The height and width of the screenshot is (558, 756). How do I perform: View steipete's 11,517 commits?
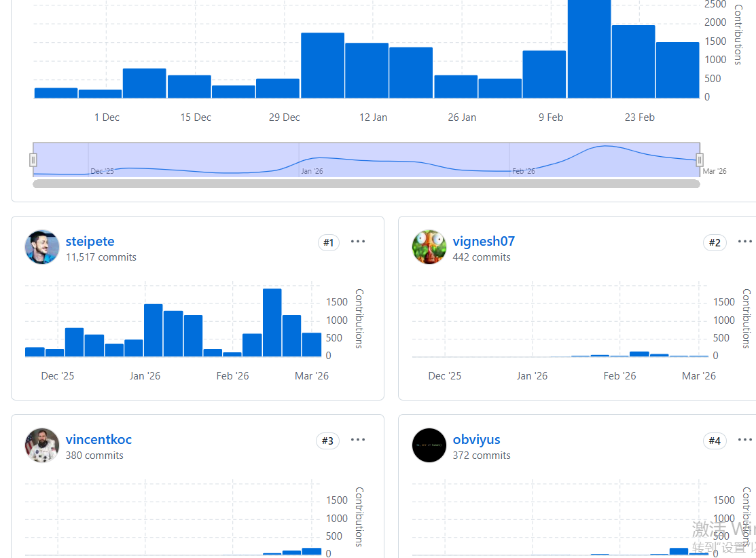101,257
